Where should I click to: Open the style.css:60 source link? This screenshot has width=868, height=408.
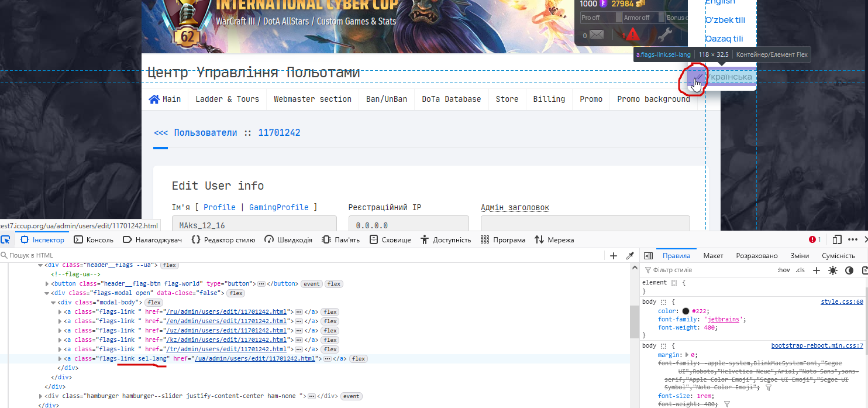(x=842, y=302)
